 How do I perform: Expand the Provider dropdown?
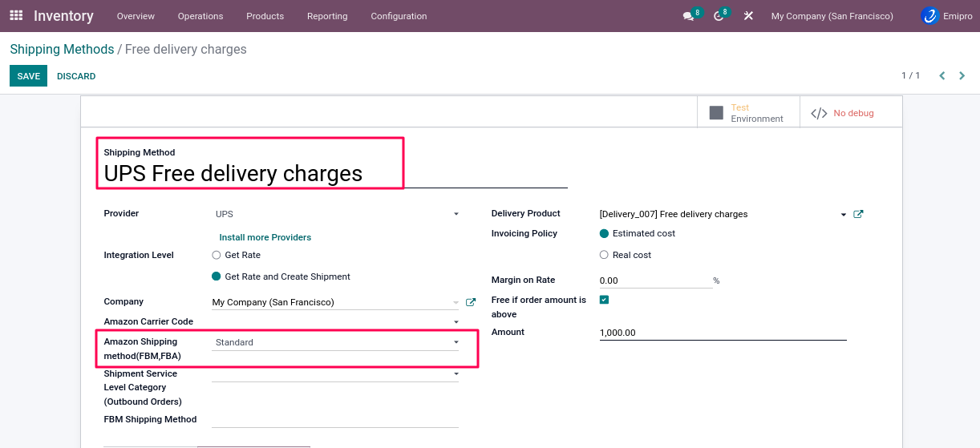[456, 214]
